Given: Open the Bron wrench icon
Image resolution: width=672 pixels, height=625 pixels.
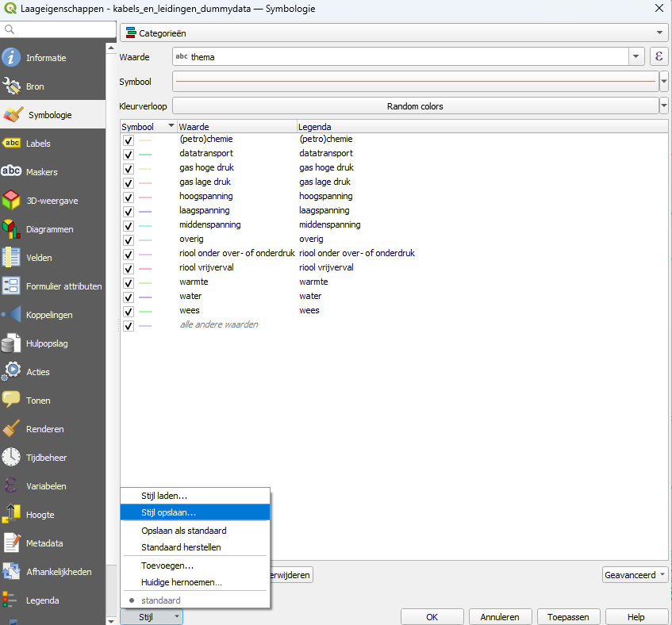Looking at the screenshot, I should coord(11,86).
